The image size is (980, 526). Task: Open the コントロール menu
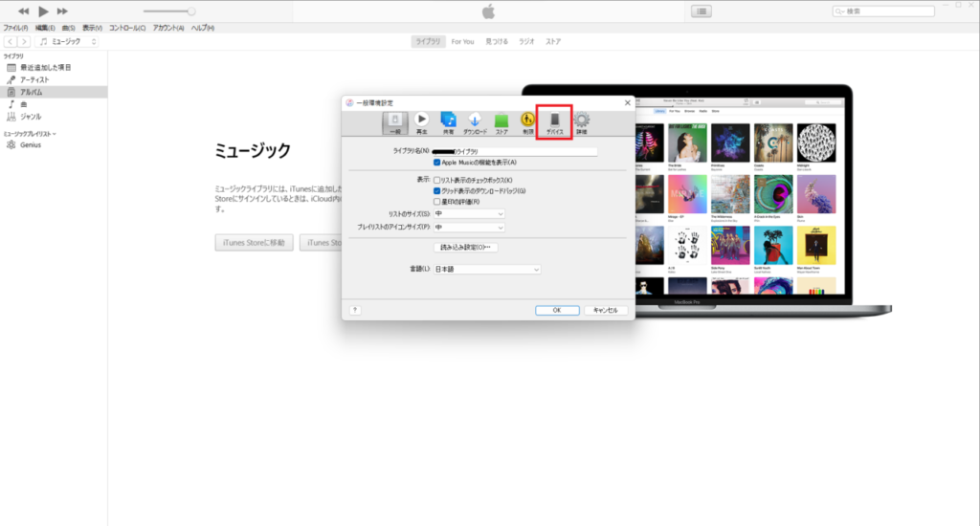click(127, 28)
